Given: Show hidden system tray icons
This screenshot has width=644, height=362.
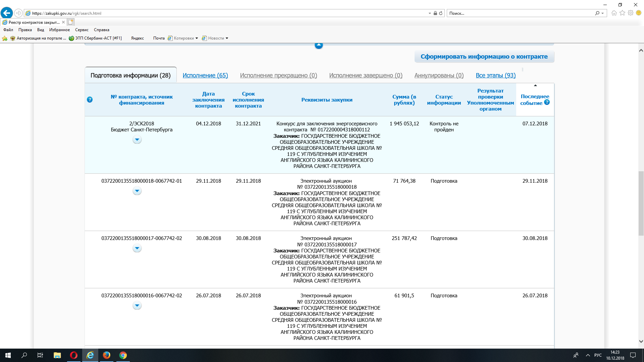Looking at the screenshot, I should (x=588, y=355).
